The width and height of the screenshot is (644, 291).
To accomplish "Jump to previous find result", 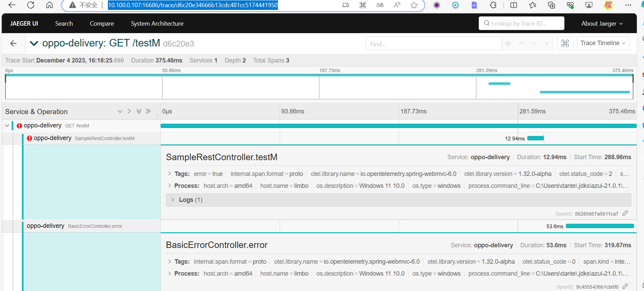I will [521, 43].
